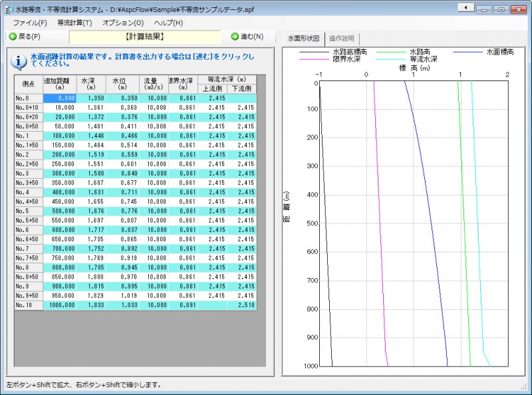Switch to the 操作説明 tab
The height and width of the screenshot is (395, 532).
pyautogui.click(x=342, y=39)
